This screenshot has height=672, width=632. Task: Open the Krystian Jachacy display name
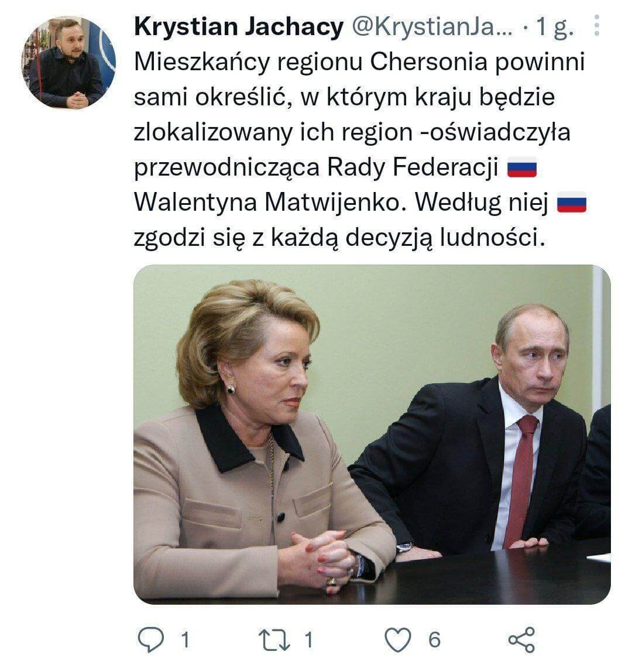point(239,26)
